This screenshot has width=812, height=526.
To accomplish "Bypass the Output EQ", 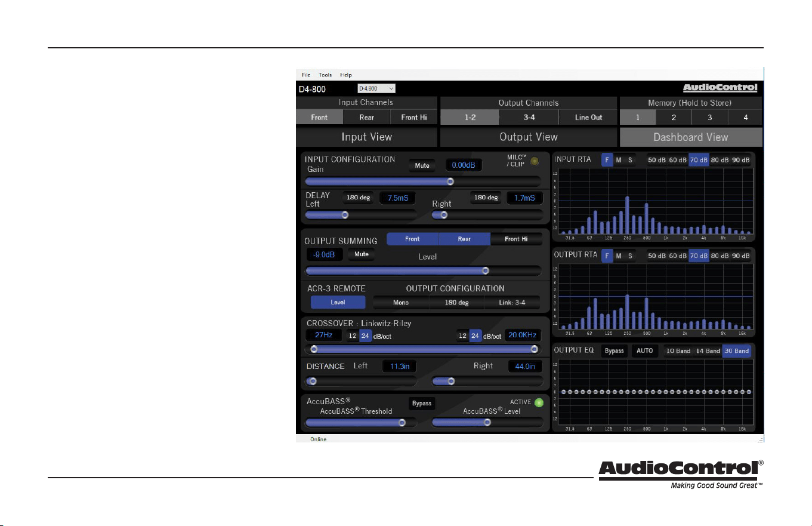I will coord(614,351).
